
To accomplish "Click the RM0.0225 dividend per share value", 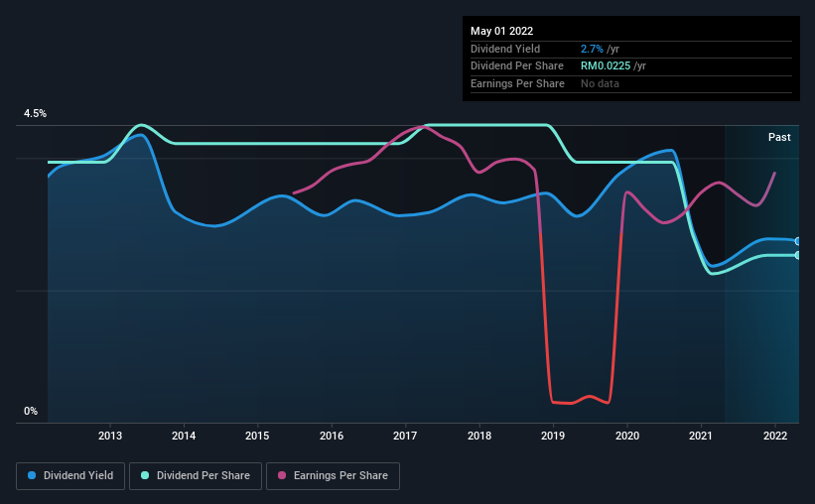I will pyautogui.click(x=606, y=66).
